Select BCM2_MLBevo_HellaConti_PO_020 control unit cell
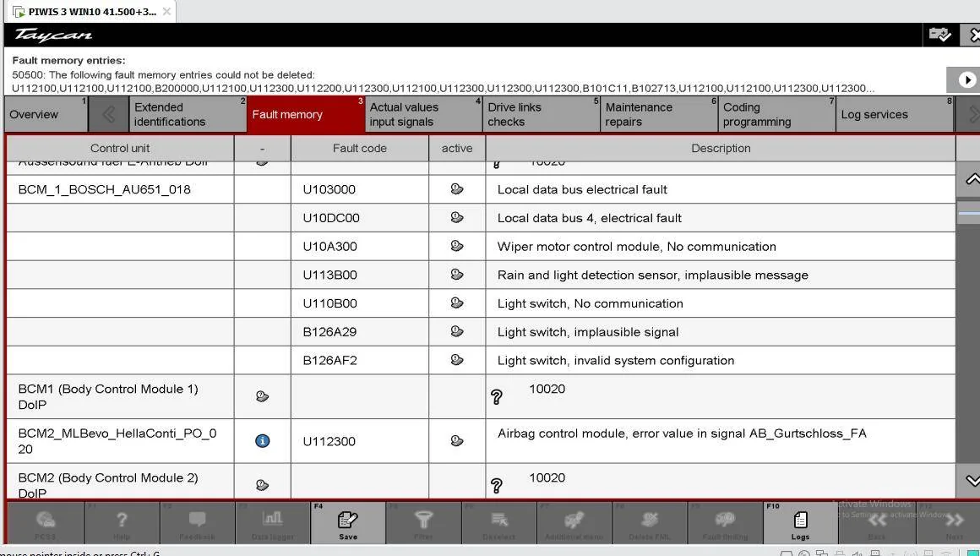 tap(120, 441)
